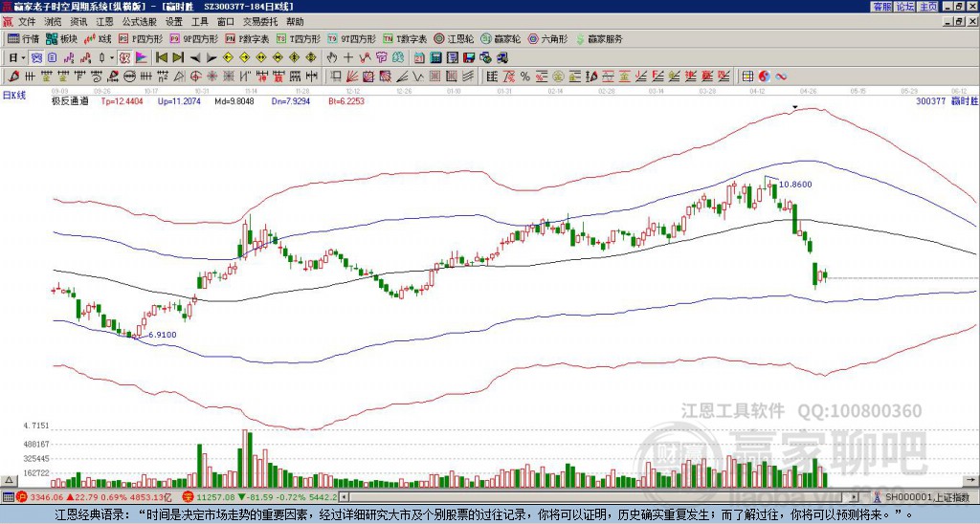Screen dimensions: 980x524
Task: Open the calculator icon
Action: (x=435, y=57)
